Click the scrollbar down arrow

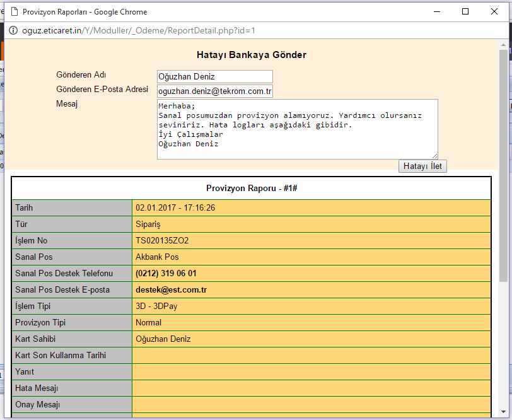click(504, 412)
